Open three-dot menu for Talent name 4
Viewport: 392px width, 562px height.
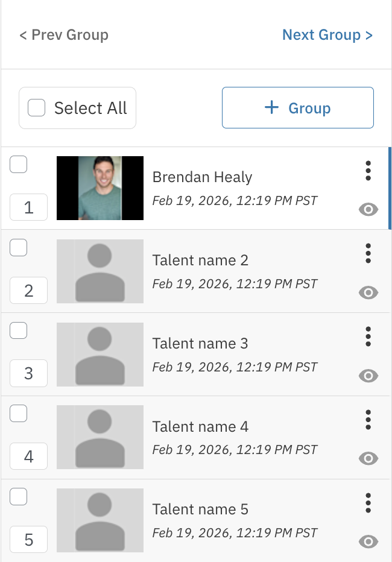(x=368, y=420)
